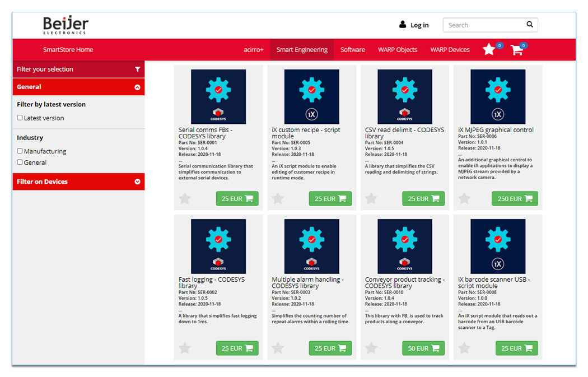Open the shopping cart icon in navbar
This screenshot has height=377, width=588.
[x=516, y=50]
